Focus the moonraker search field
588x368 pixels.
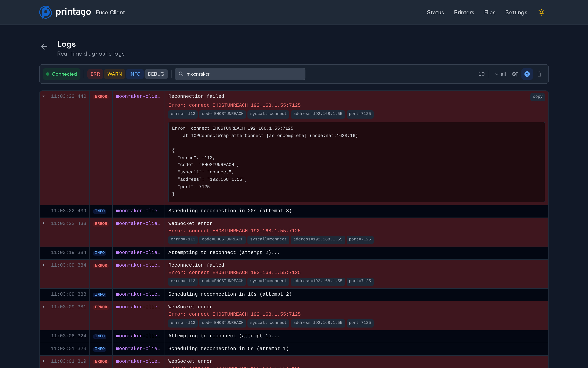point(240,74)
